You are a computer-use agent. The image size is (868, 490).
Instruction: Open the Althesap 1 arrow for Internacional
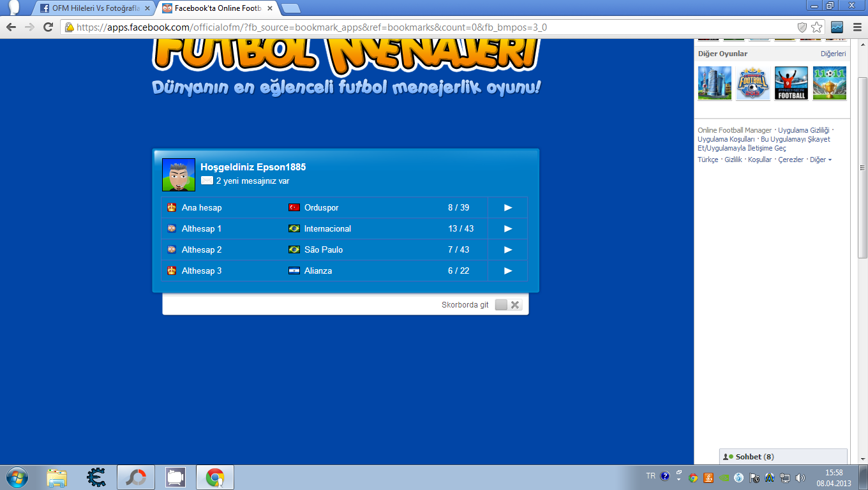coord(508,228)
